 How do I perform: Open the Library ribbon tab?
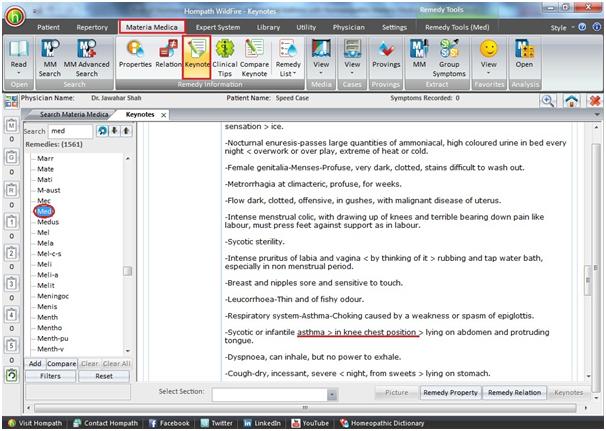tap(268, 27)
